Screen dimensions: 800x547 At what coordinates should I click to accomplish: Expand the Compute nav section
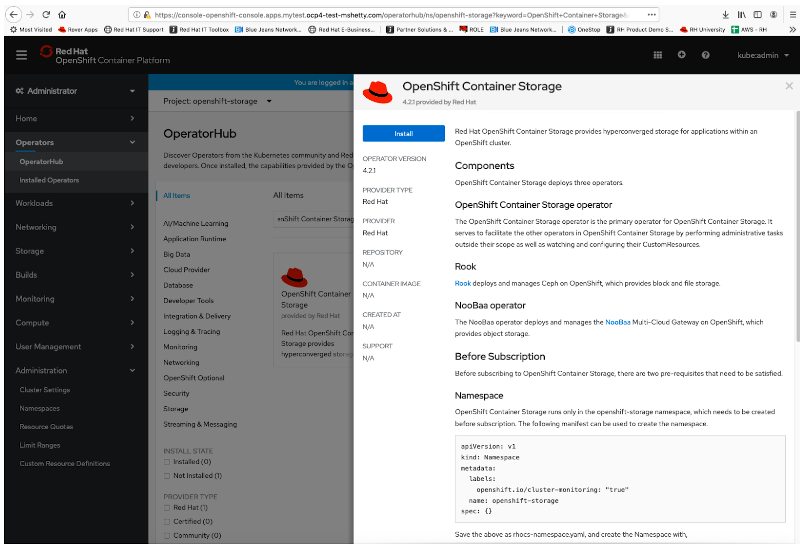point(76,323)
